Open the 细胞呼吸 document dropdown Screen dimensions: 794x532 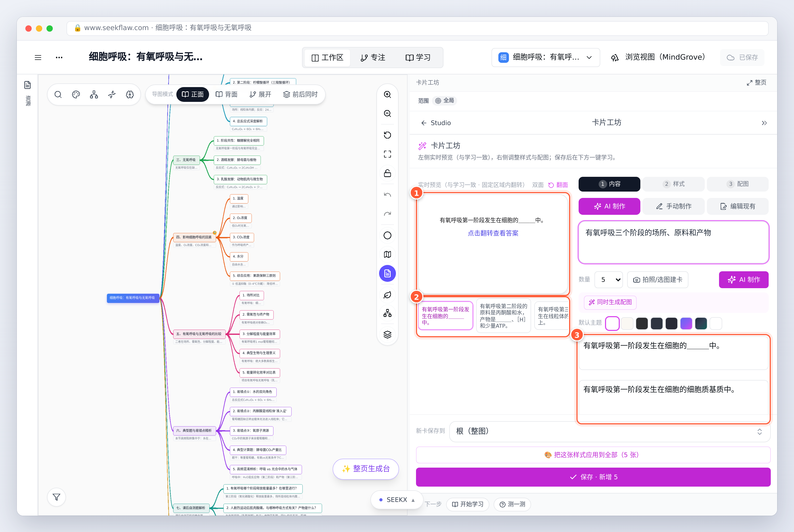pyautogui.click(x=546, y=57)
